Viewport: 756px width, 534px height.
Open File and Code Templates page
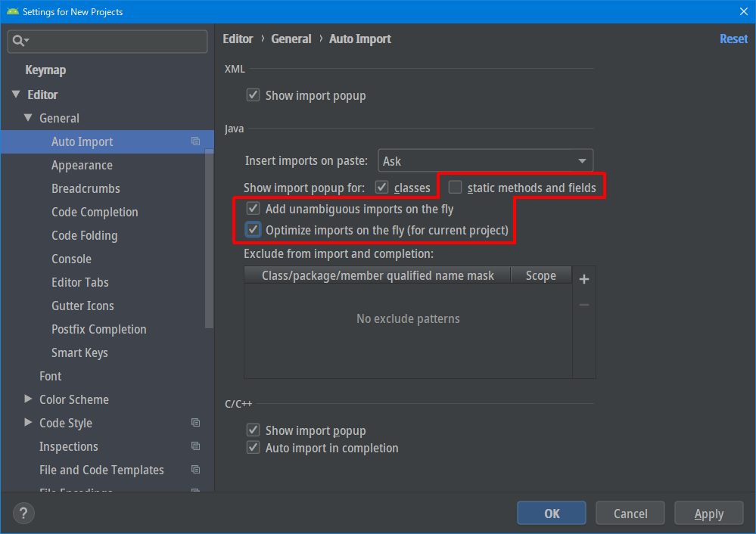(x=101, y=470)
